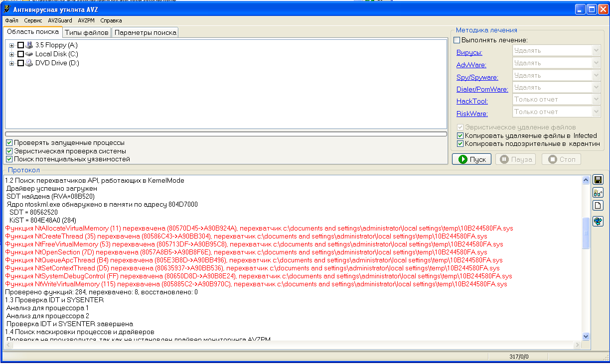
Task: Click the AdvWare link
Action: click(x=471, y=65)
